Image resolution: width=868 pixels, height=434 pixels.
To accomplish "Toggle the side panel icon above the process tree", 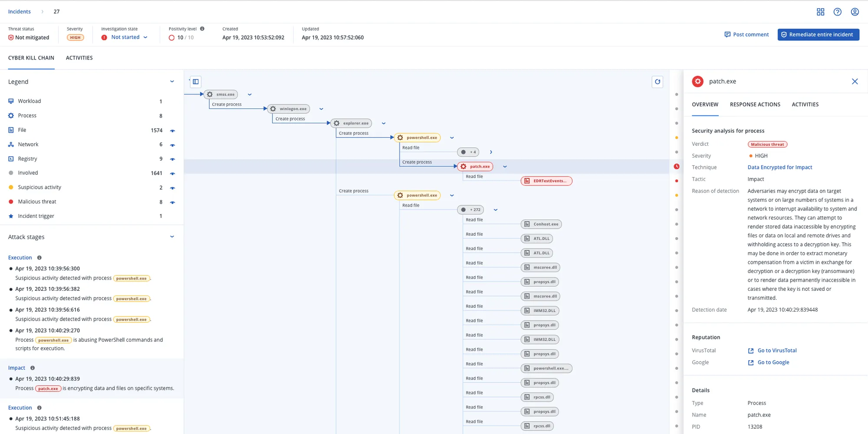I will [195, 82].
